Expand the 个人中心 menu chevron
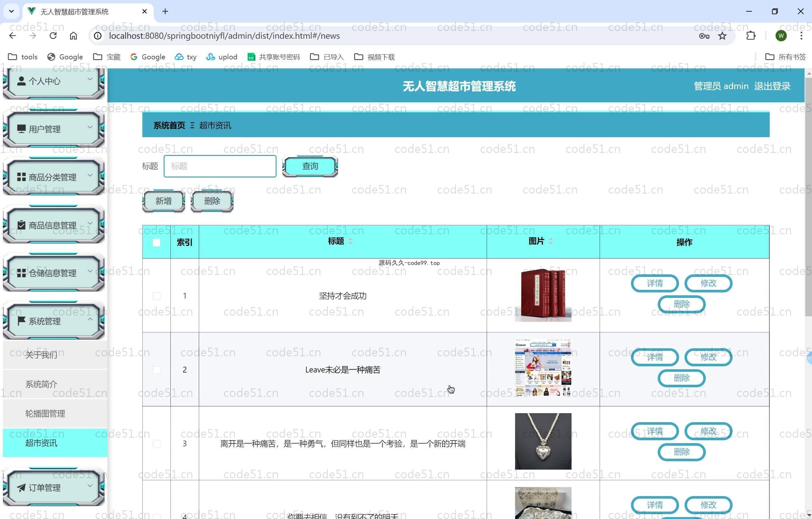 pyautogui.click(x=90, y=79)
